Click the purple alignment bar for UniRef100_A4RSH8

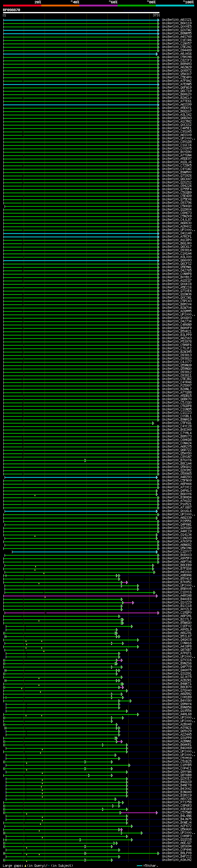point(80,596)
